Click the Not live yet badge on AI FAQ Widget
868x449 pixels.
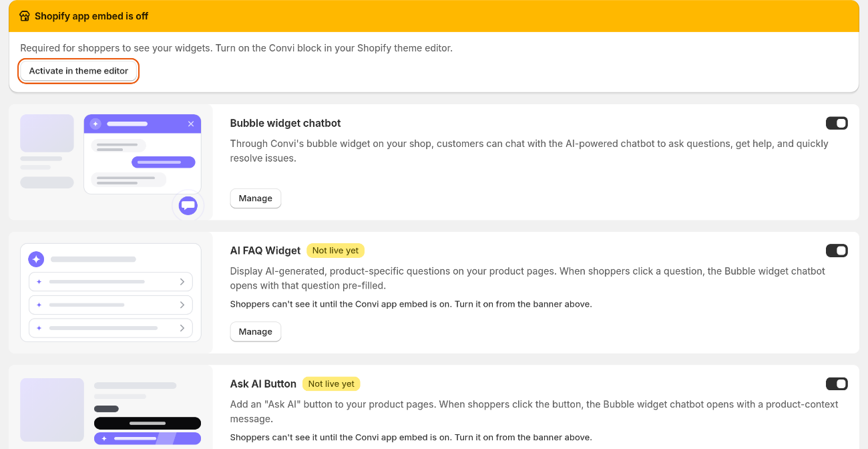(335, 251)
